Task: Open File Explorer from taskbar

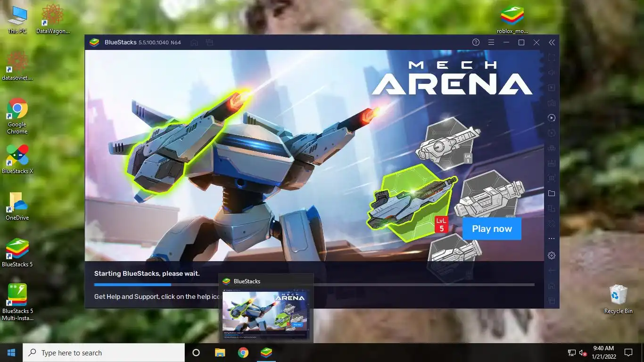Action: point(220,353)
